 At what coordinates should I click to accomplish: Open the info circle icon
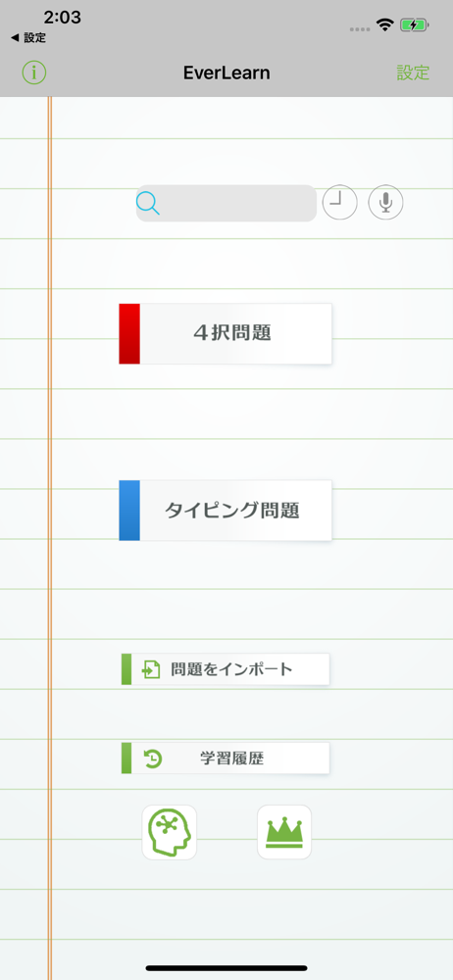point(34,73)
